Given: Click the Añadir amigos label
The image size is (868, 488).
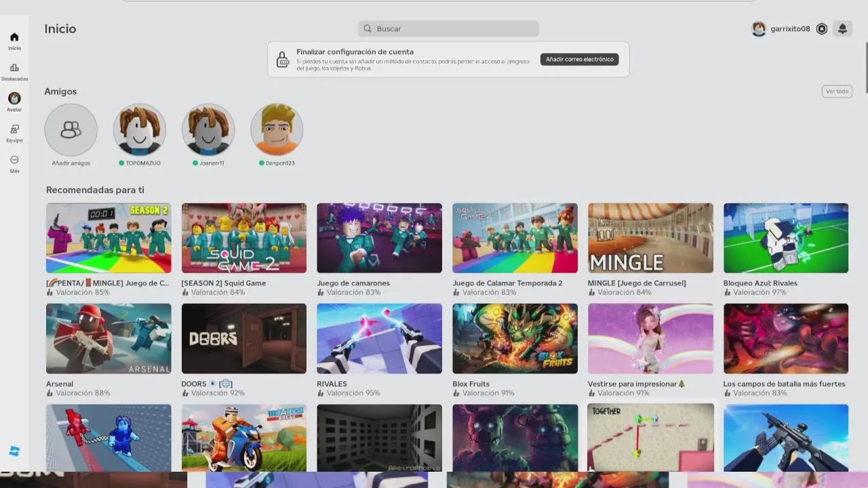Looking at the screenshot, I should click(71, 163).
